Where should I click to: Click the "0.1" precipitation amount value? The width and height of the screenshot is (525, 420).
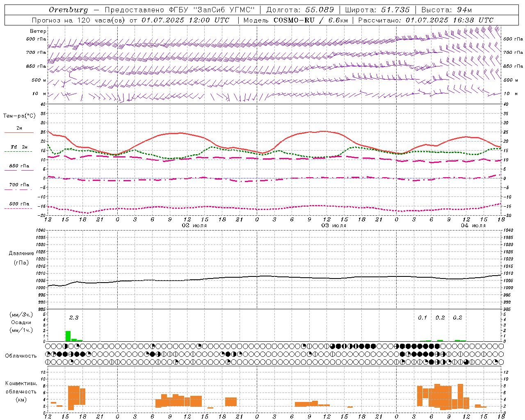tap(422, 317)
